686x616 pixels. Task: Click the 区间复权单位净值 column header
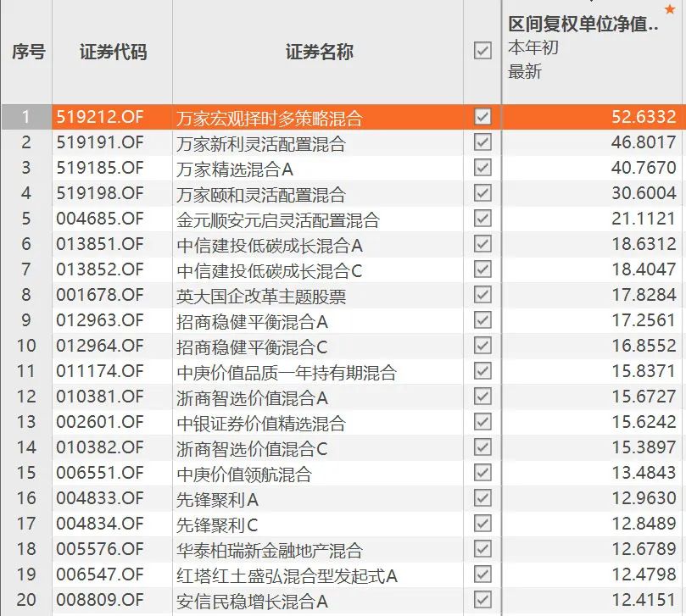click(583, 24)
